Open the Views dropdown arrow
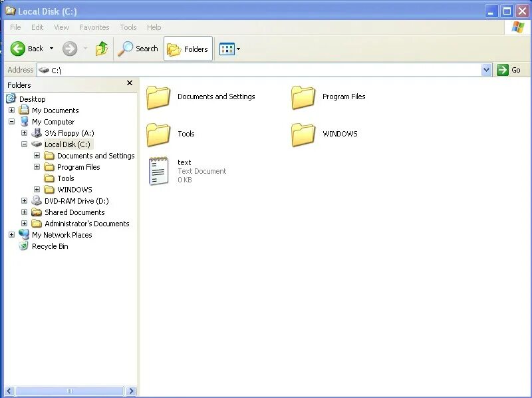The height and width of the screenshot is (398, 532). coord(239,49)
